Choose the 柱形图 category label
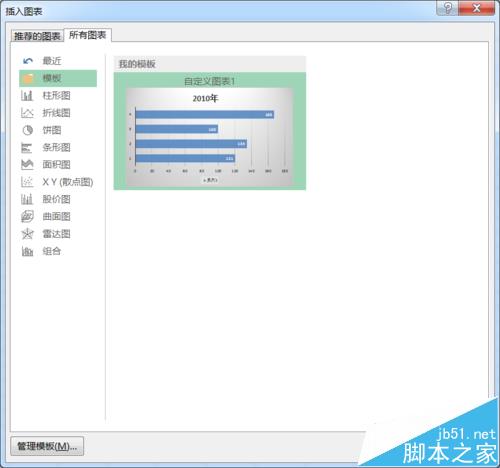 coord(56,96)
